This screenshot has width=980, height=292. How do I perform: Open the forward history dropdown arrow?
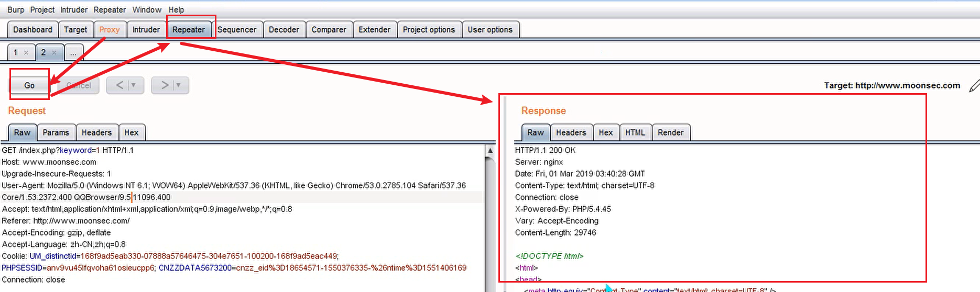[179, 85]
